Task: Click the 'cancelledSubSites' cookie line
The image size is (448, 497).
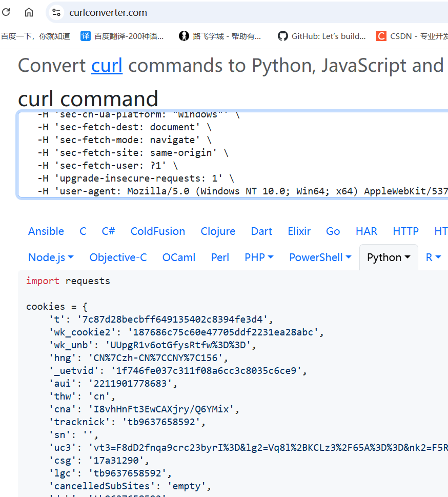Action: [x=130, y=486]
